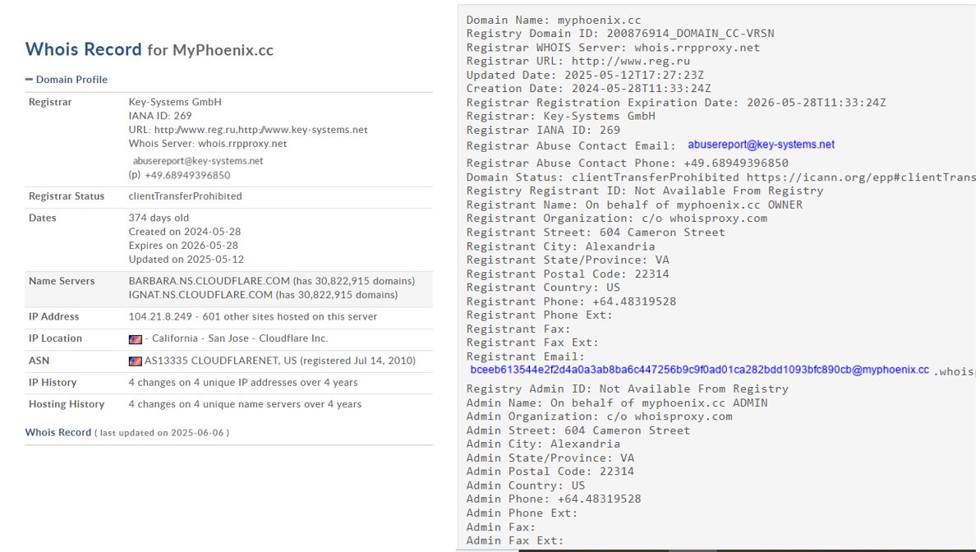The height and width of the screenshot is (552, 980).
Task: Open the Whois Record link at bottom
Action: coord(58,433)
